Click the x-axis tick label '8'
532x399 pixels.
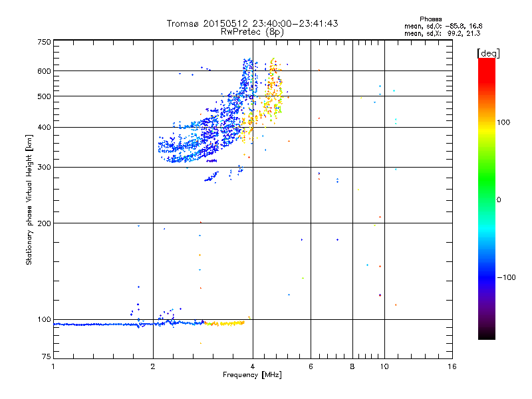pos(352,366)
